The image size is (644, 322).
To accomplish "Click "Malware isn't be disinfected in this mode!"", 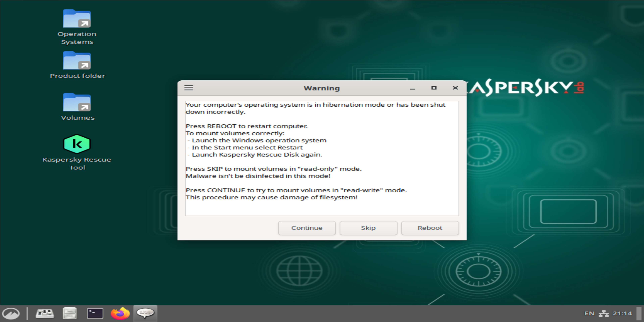I will click(258, 176).
